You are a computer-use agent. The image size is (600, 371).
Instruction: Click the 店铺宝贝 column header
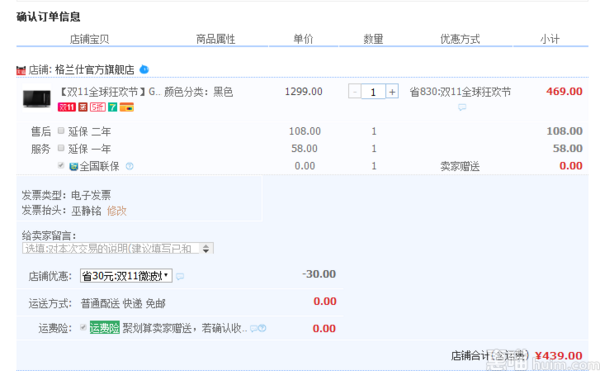pos(89,39)
